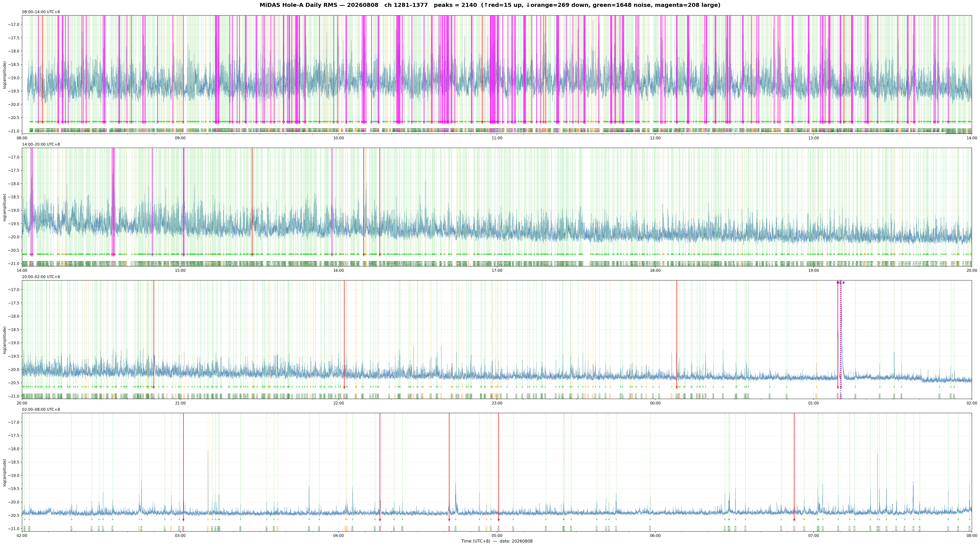Click the 05:00 tick label in the bottom panel
This screenshot has width=980, height=546.
click(497, 536)
